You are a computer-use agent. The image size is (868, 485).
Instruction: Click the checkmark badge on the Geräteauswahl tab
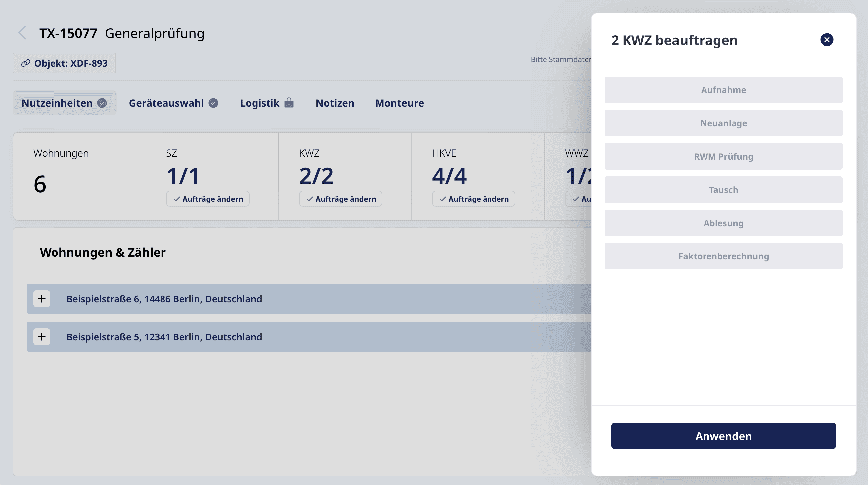pyautogui.click(x=213, y=103)
